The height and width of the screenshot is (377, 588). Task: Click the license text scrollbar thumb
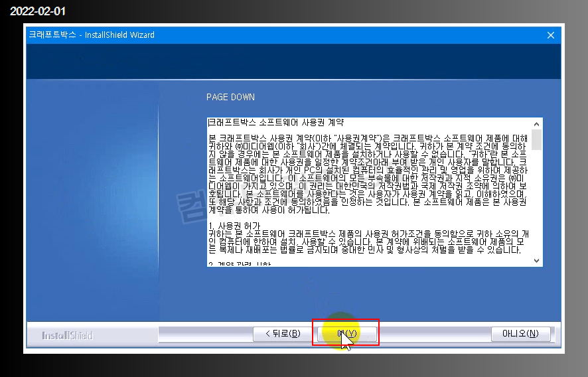(537, 140)
